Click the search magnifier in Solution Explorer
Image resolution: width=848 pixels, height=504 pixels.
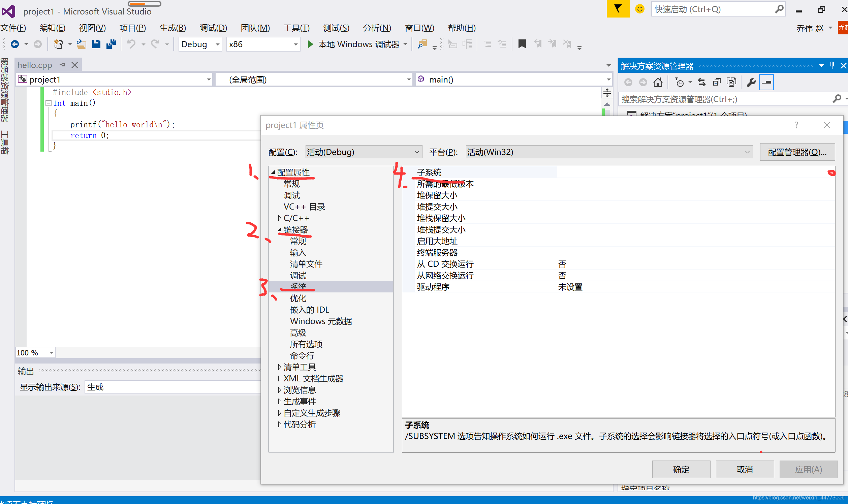[837, 99]
